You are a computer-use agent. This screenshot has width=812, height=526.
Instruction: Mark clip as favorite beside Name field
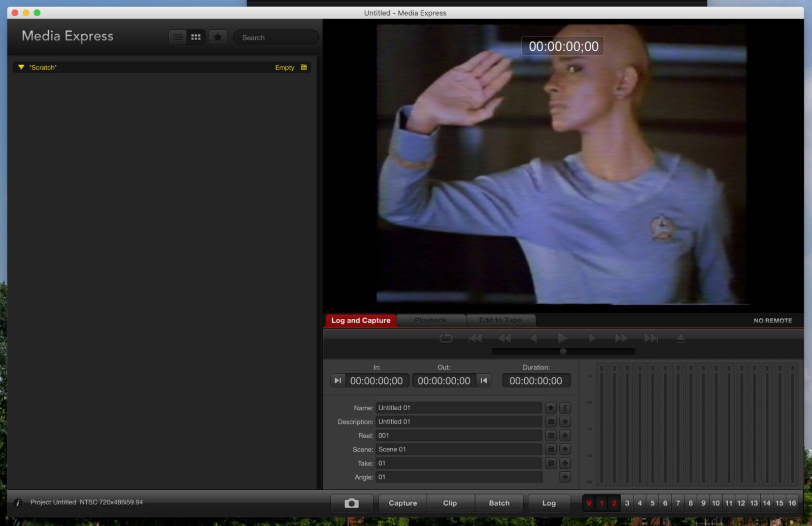coord(551,408)
